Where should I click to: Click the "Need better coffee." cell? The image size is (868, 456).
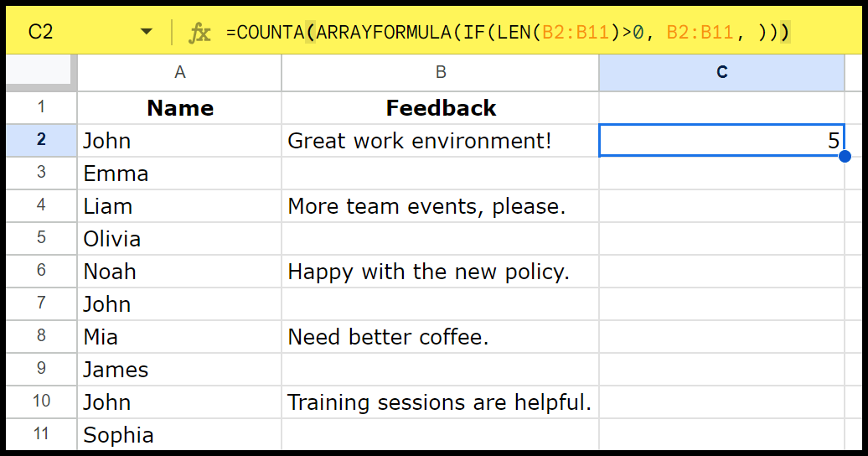(440, 336)
